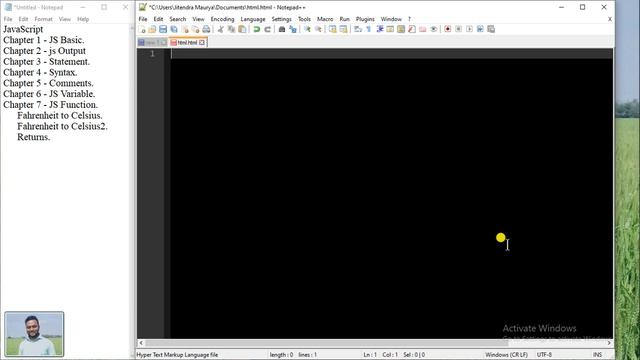This screenshot has width=640, height=360.
Task: Open the Macro menu
Action: (325, 19)
